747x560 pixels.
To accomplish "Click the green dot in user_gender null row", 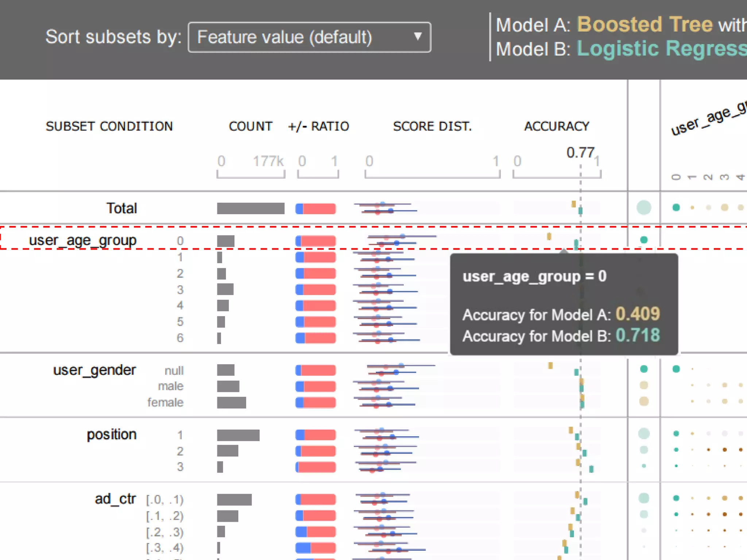I will (644, 369).
